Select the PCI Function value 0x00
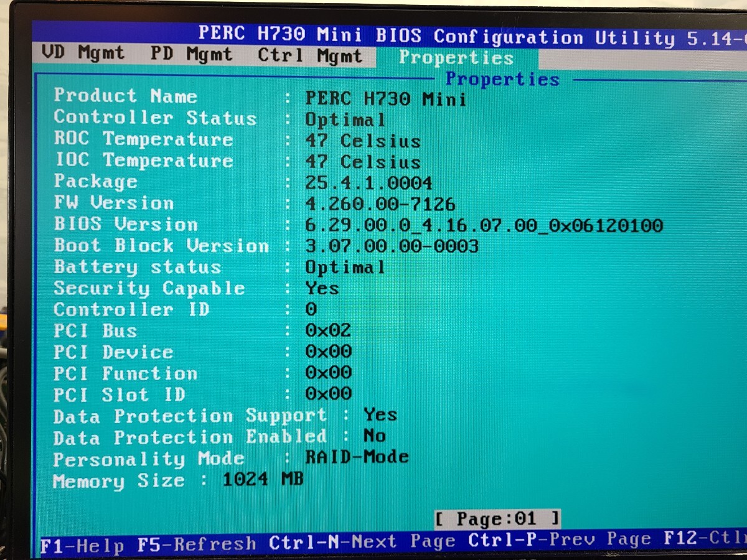The image size is (747, 560). [328, 373]
